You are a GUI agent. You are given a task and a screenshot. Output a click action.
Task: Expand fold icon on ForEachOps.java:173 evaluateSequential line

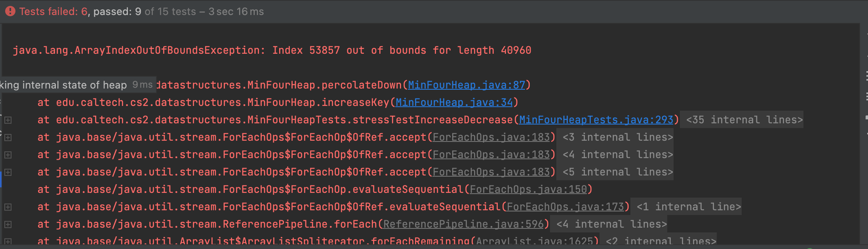pos(8,207)
